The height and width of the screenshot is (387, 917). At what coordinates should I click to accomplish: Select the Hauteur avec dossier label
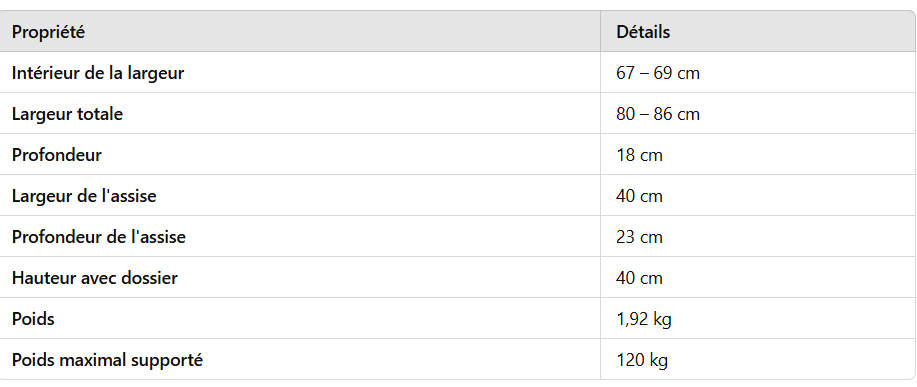[95, 278]
